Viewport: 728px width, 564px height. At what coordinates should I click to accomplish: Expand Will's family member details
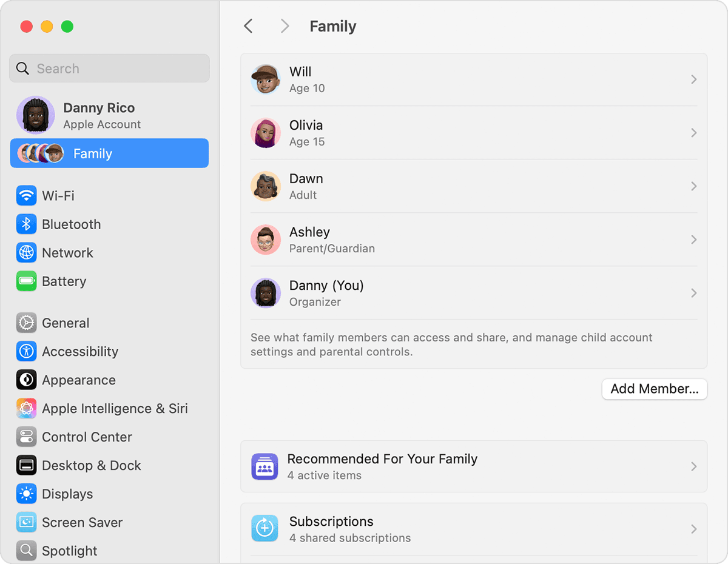point(693,79)
